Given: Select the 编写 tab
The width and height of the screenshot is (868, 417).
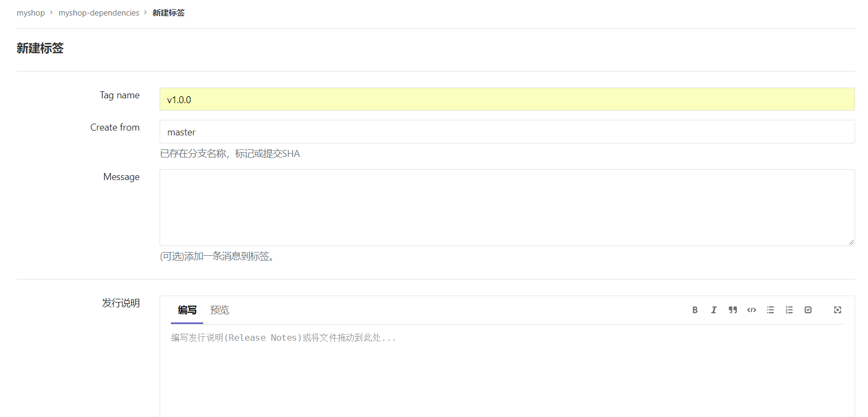Looking at the screenshot, I should pos(187,310).
